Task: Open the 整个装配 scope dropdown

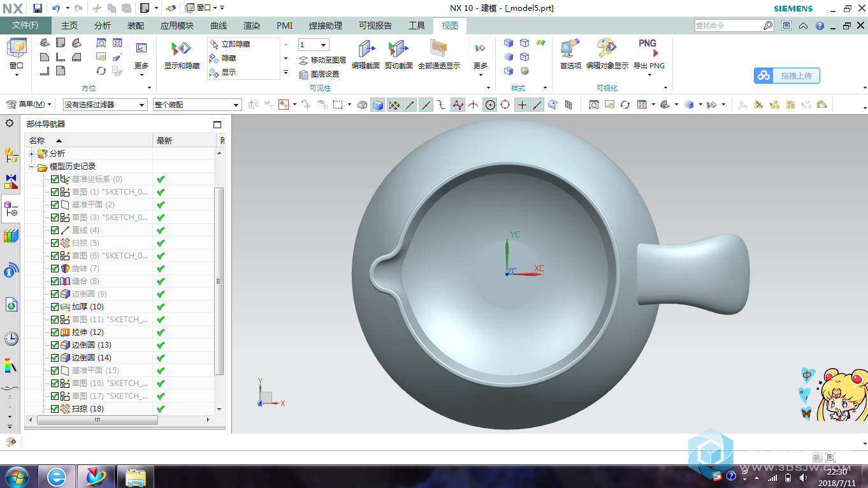Action: [x=197, y=105]
